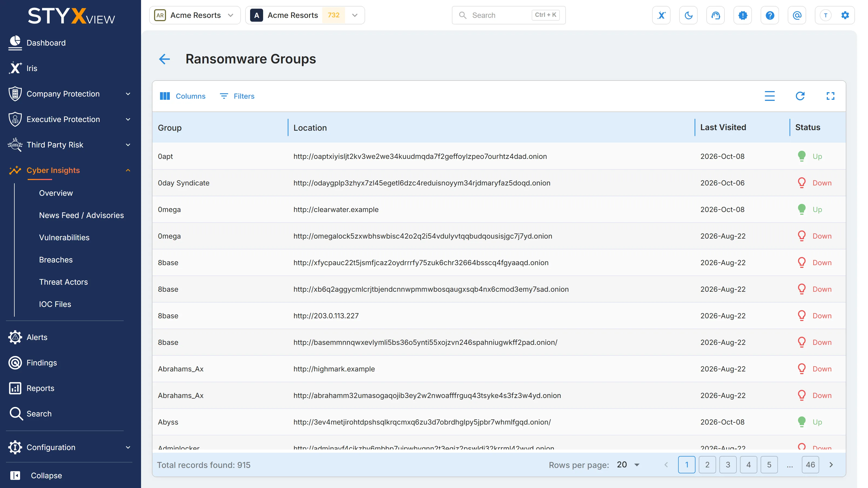
Task: Go to page 3
Action: pyautogui.click(x=728, y=465)
